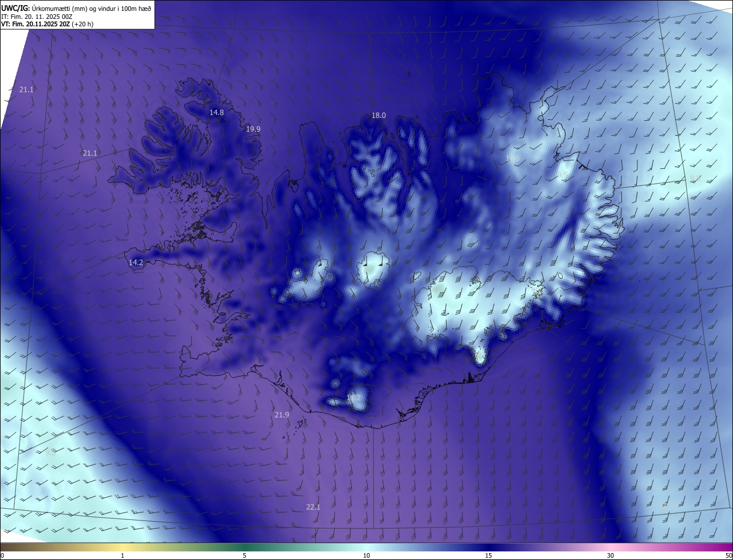733x560 pixels.
Task: Click the color scale tick label 50
Action: click(728, 556)
